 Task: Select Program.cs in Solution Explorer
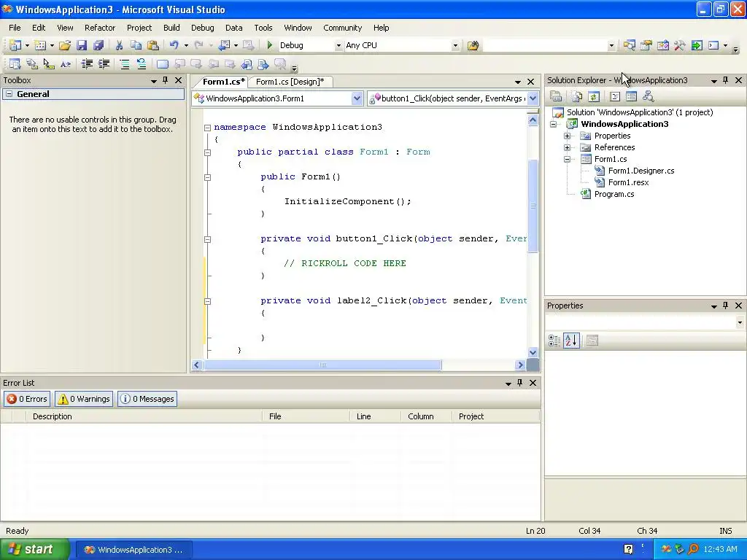point(614,194)
